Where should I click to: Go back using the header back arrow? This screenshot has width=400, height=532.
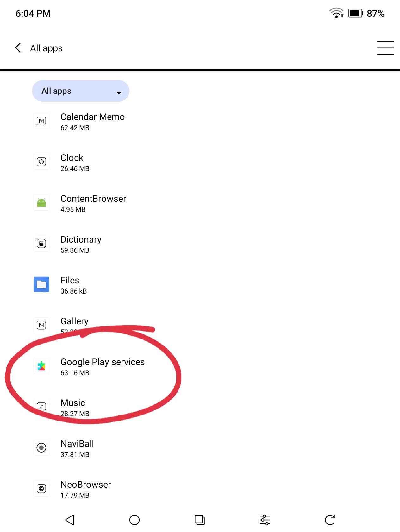click(x=18, y=48)
